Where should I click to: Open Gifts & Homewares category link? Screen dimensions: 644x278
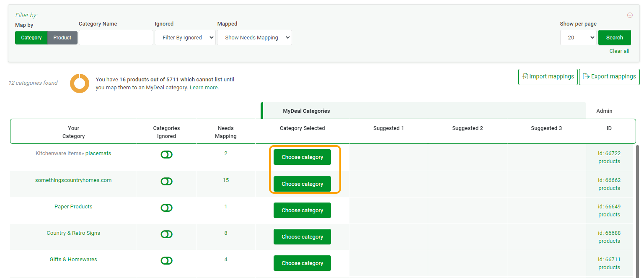tap(73, 260)
